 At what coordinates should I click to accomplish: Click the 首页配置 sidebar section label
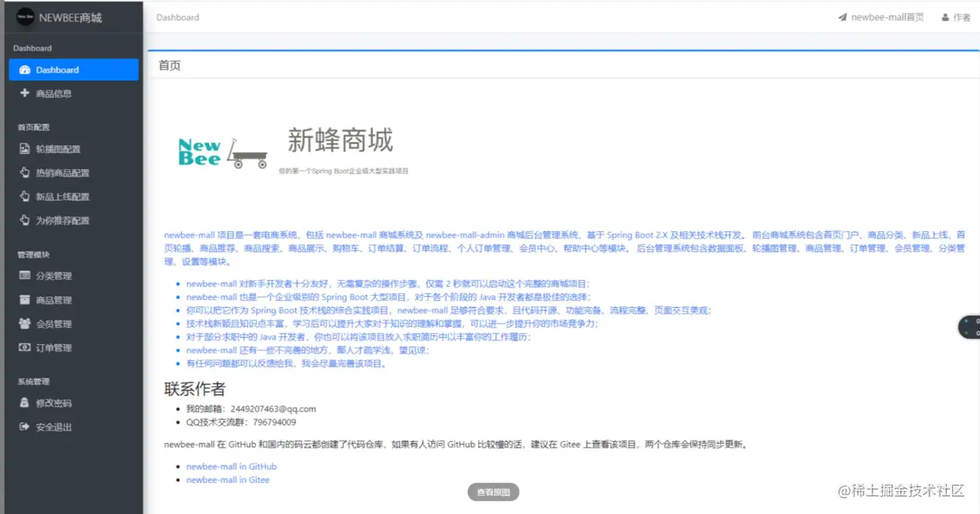coord(33,127)
